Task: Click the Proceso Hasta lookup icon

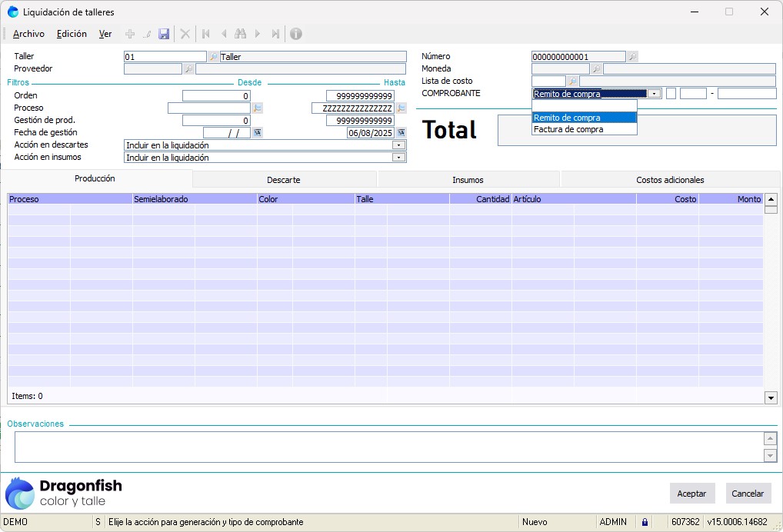Action: tap(401, 108)
